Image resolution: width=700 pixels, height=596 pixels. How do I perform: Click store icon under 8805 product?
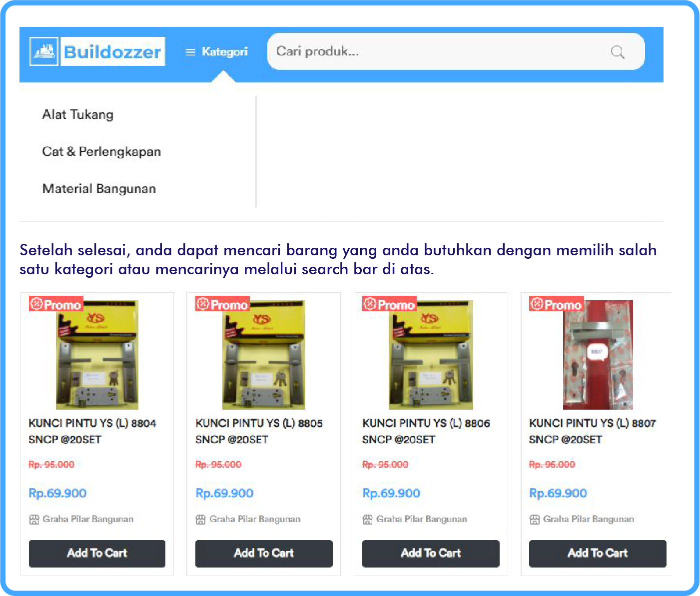click(200, 520)
